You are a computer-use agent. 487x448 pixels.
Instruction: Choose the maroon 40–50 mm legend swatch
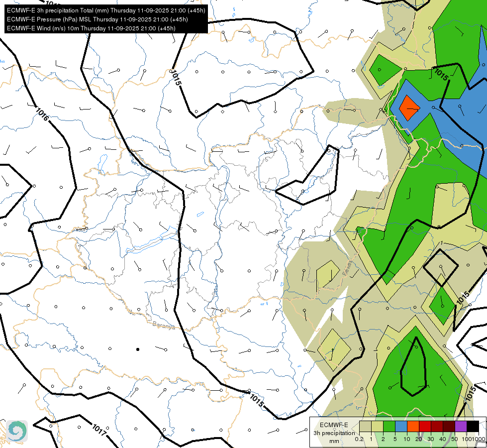coord(449,426)
